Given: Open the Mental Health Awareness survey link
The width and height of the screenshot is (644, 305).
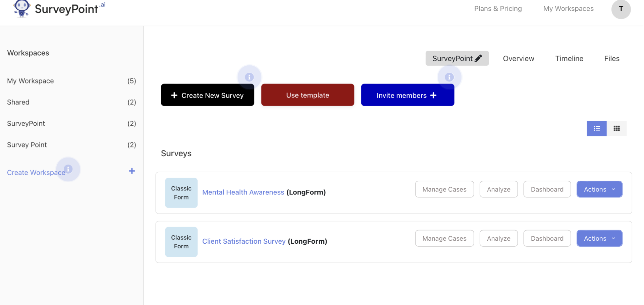Looking at the screenshot, I should (x=243, y=192).
